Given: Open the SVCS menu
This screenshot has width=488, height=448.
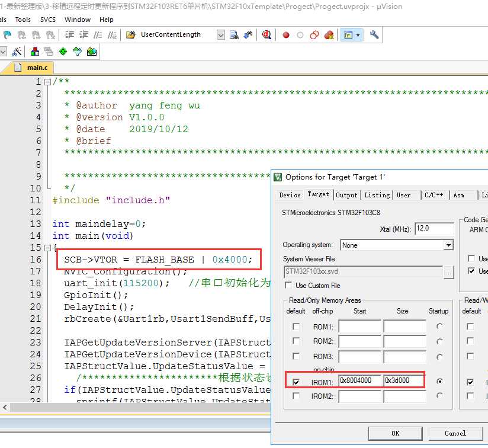Looking at the screenshot, I should (x=48, y=20).
